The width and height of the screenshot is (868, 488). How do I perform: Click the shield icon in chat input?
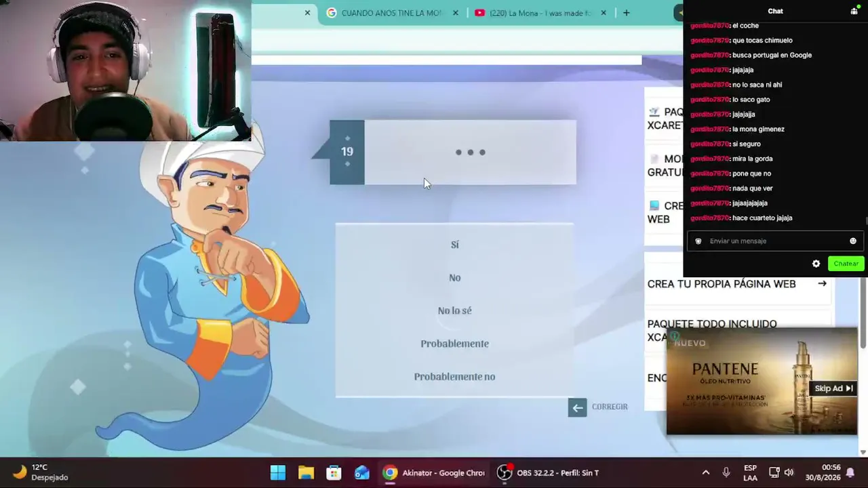(698, 241)
